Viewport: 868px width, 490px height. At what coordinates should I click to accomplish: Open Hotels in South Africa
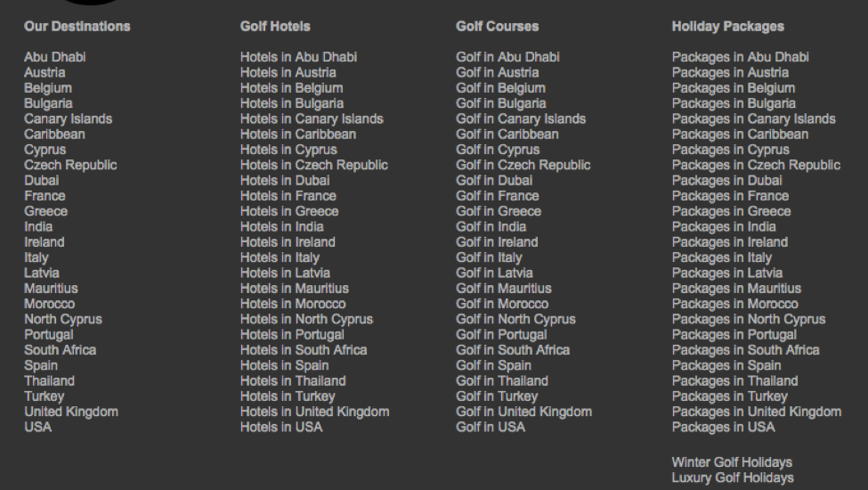pyautogui.click(x=304, y=350)
